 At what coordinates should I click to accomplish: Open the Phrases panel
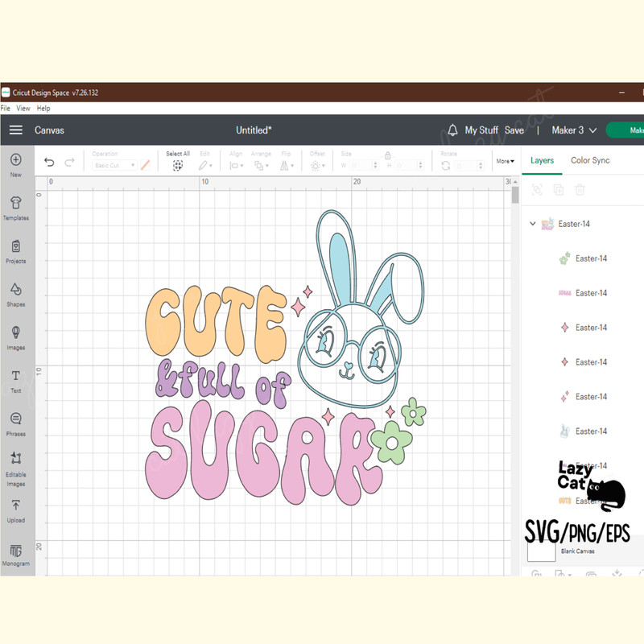(16, 423)
